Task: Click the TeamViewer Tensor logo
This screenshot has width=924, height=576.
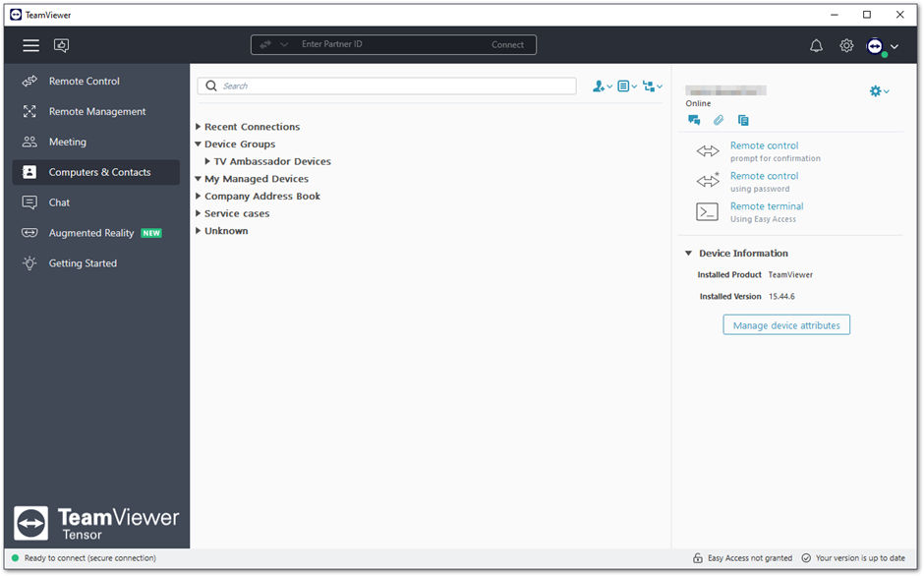Action: pyautogui.click(x=96, y=524)
